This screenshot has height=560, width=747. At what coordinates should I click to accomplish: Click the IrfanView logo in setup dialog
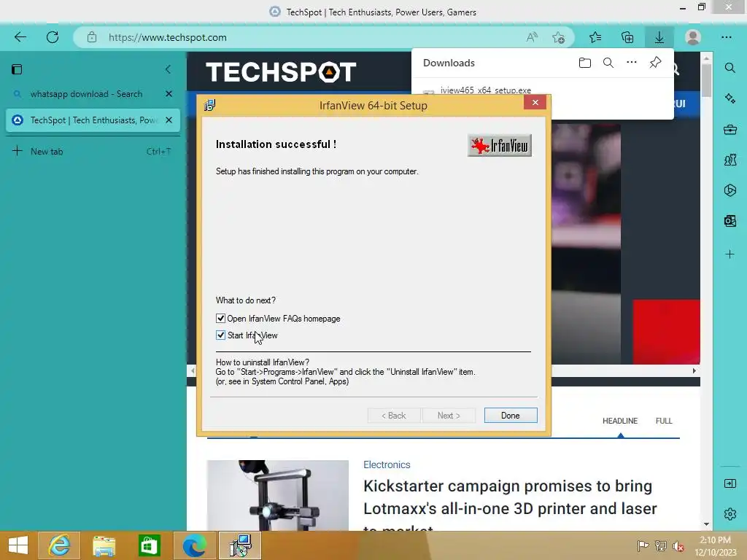click(499, 145)
